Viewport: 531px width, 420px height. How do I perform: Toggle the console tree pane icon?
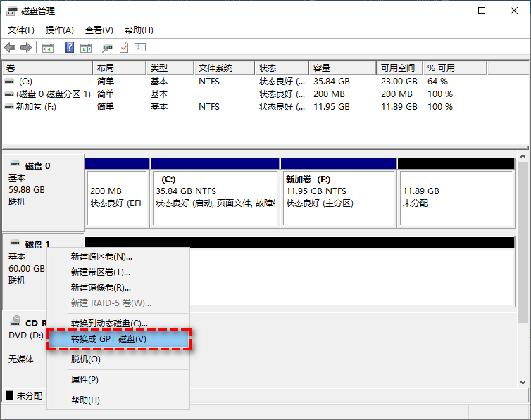pyautogui.click(x=48, y=47)
